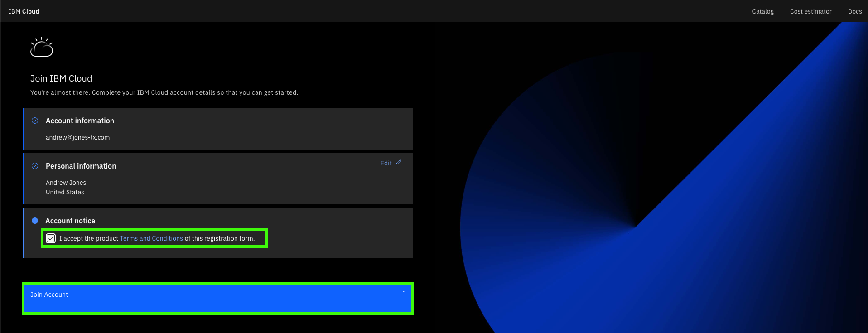This screenshot has height=333, width=868.
Task: Click the Edit link for Personal information
Action: (386, 163)
